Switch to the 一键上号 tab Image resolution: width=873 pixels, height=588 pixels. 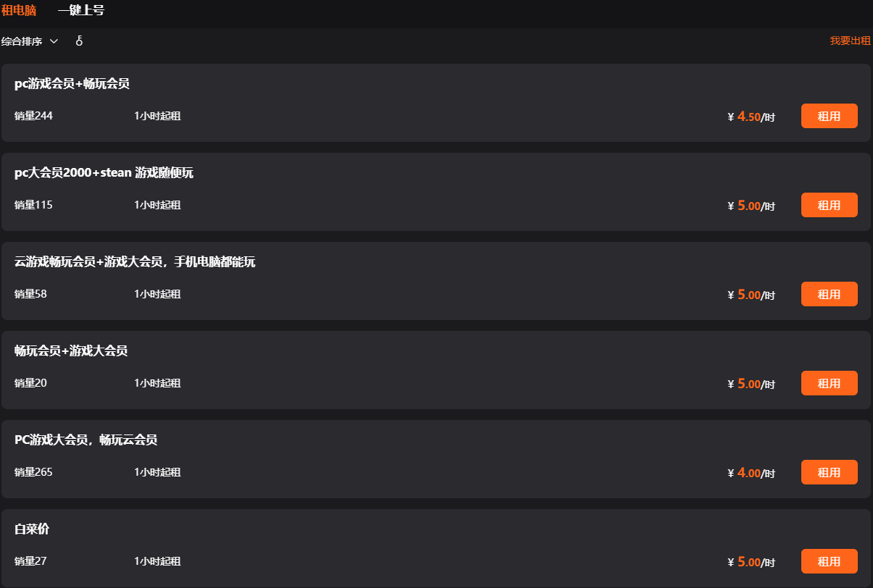[x=81, y=11]
